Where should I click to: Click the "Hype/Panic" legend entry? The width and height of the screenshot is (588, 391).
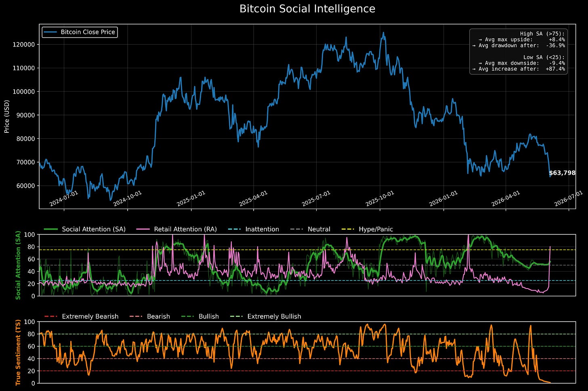367,229
